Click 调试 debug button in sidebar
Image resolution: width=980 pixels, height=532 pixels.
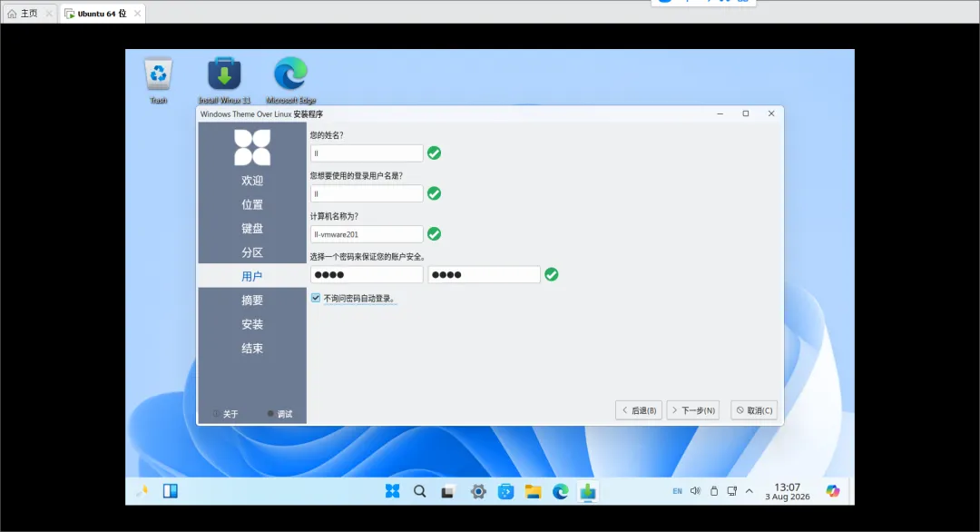(280, 414)
